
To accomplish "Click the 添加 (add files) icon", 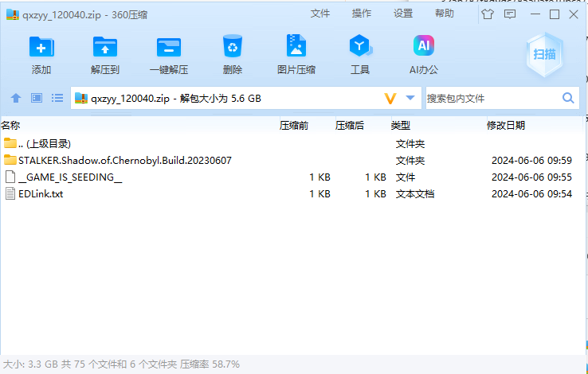I will 41,47.
